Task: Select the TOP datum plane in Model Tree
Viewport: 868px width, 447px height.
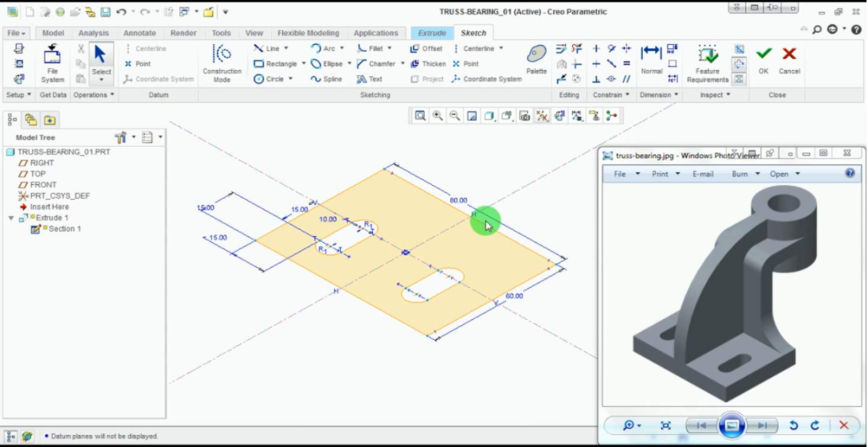Action: [x=38, y=174]
